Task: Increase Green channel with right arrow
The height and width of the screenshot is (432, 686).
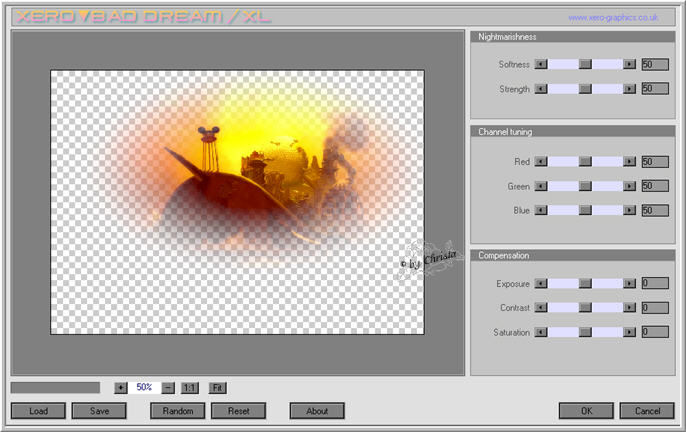Action: [629, 186]
